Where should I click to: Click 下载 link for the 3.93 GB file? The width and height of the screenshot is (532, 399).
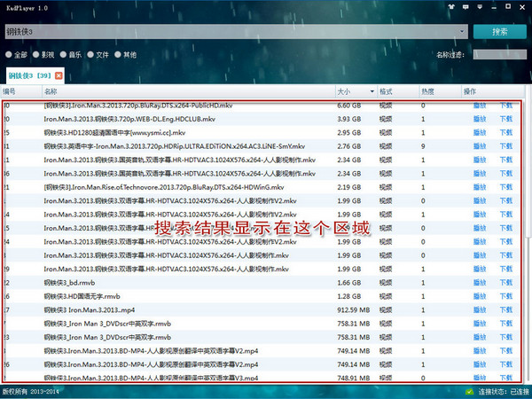tap(506, 119)
